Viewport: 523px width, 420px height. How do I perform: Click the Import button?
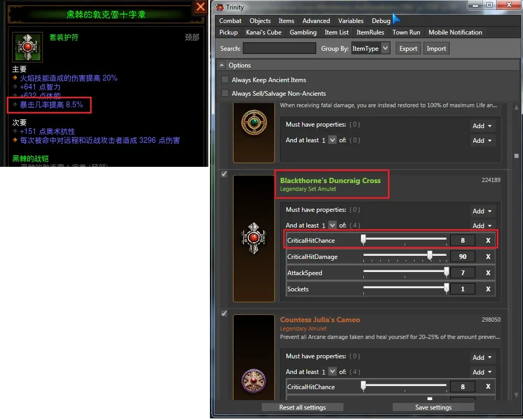(436, 48)
